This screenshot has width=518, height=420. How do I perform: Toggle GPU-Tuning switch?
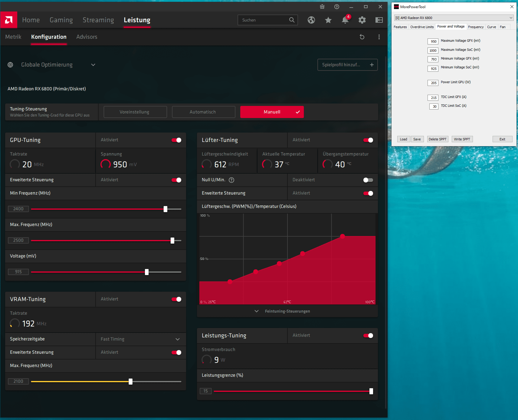(x=176, y=140)
